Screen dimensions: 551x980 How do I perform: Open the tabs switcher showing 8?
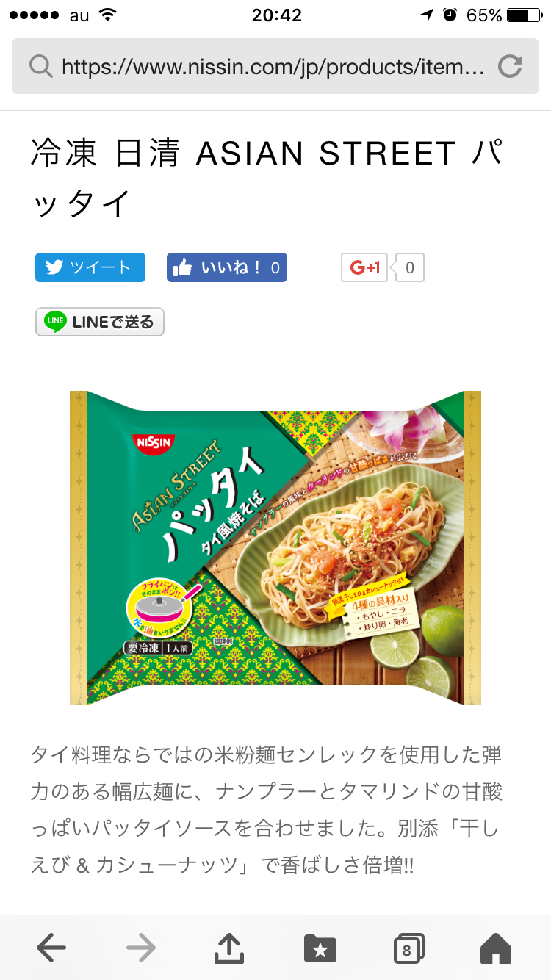point(408,948)
